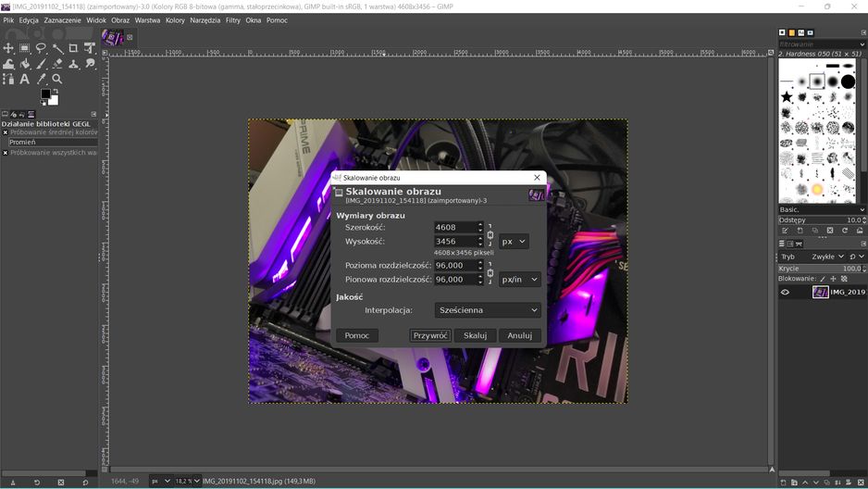The image size is (868, 489).
Task: Select the Move tool in toolbox
Action: coord(8,48)
